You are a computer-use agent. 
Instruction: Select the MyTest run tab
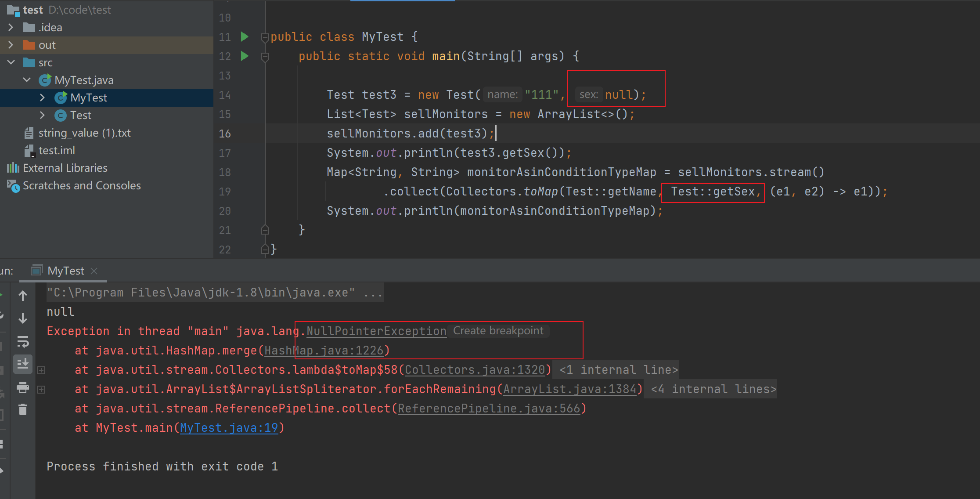coord(65,271)
